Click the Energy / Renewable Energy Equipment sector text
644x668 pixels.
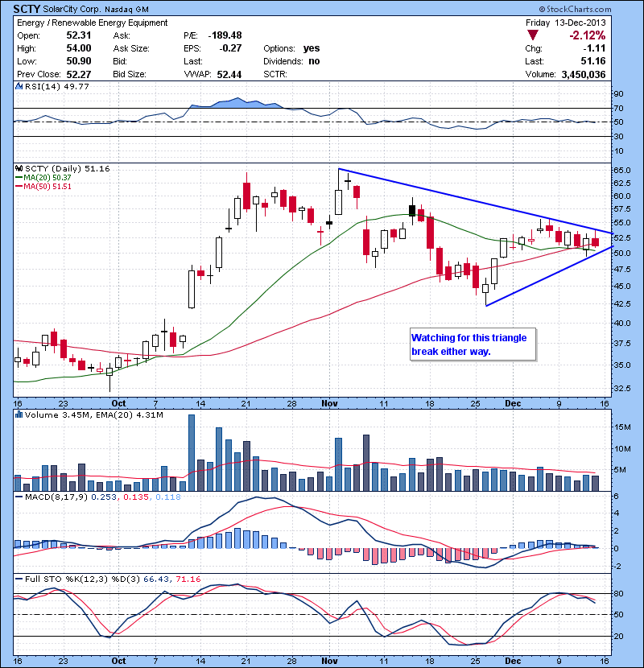tap(93, 23)
